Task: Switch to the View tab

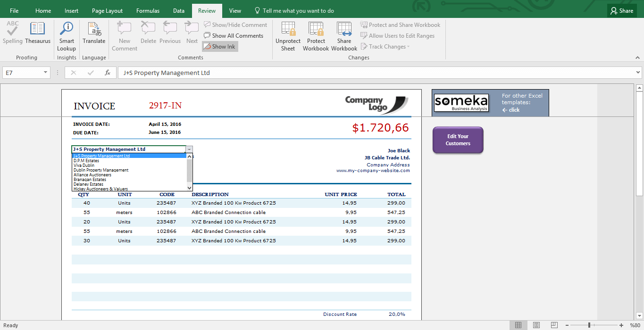Action: [x=235, y=11]
